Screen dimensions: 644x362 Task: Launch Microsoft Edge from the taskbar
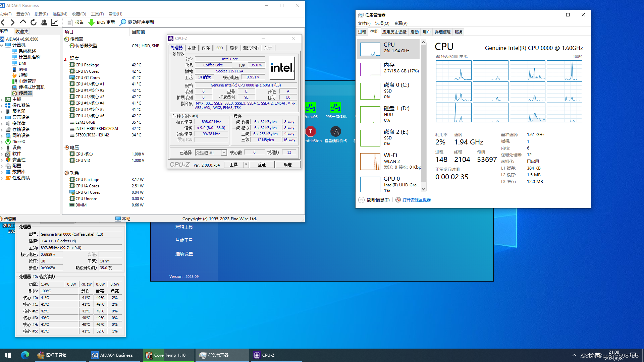tap(25, 355)
